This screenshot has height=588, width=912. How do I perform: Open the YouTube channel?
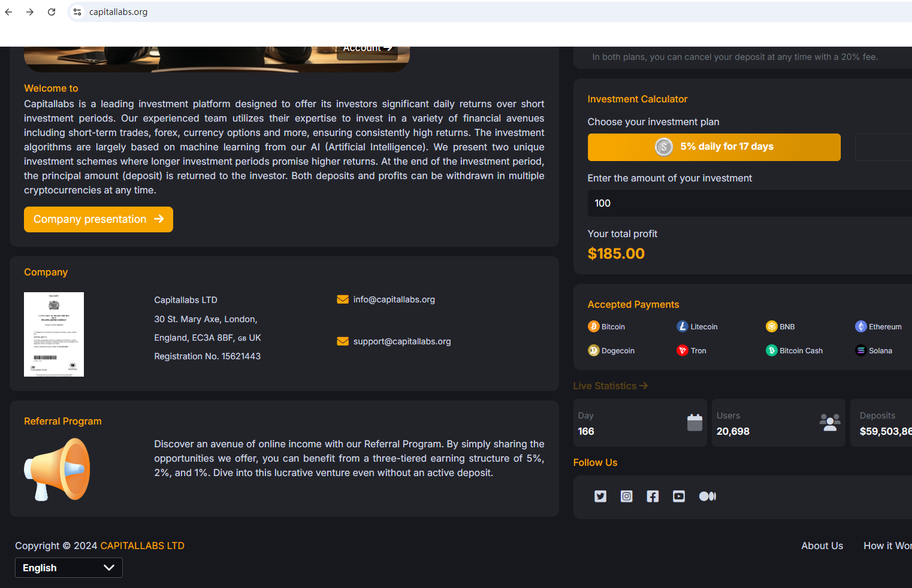(679, 496)
